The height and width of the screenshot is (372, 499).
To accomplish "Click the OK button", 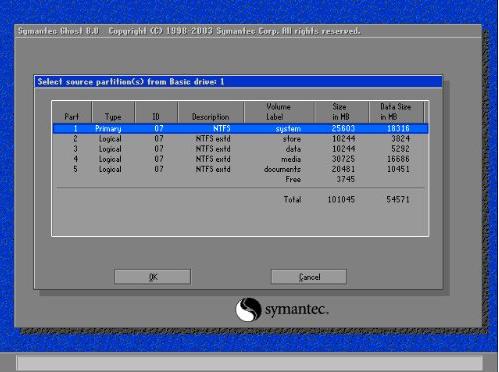I will [152, 277].
